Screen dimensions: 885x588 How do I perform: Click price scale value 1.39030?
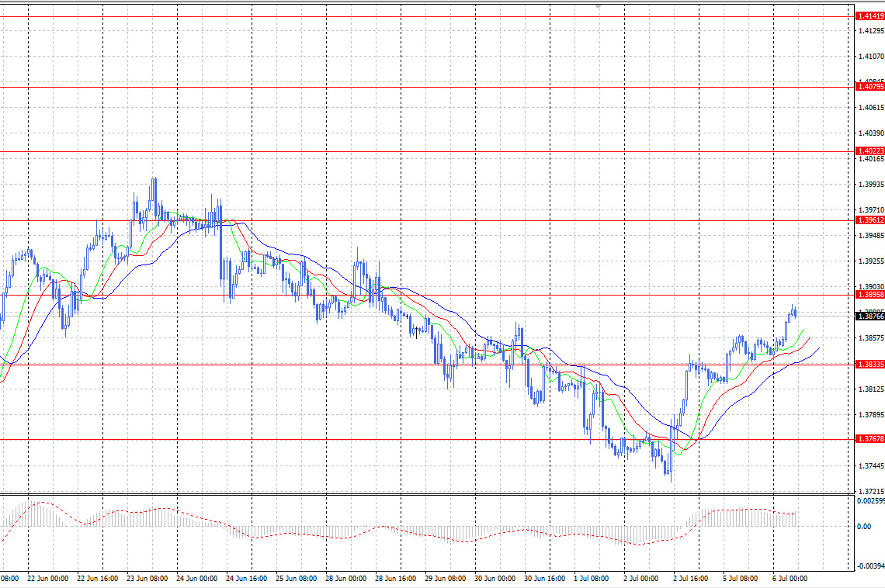click(871, 287)
